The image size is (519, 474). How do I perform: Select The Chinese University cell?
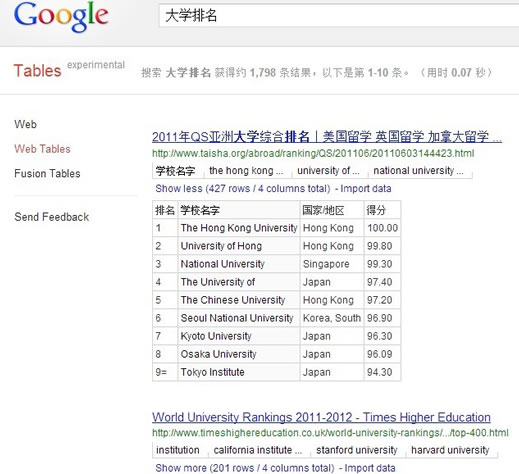coord(239,300)
